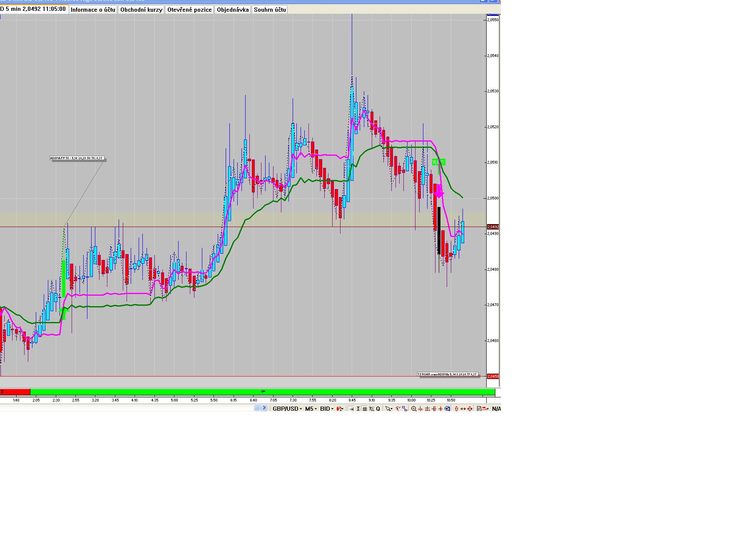Click the 2,0520 price axis label

tap(493, 127)
